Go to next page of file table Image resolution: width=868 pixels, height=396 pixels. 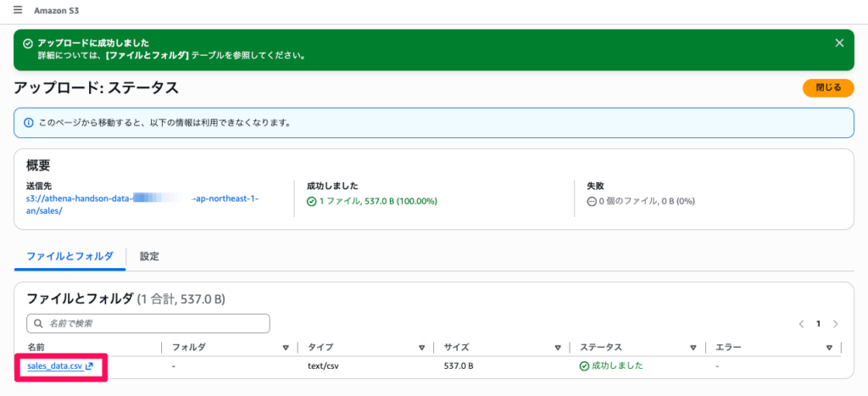(x=835, y=324)
